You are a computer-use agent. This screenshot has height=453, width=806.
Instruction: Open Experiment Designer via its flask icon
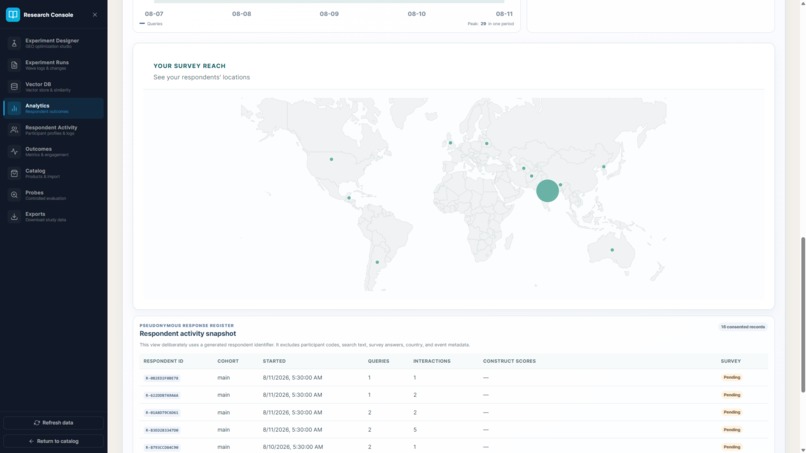point(14,43)
